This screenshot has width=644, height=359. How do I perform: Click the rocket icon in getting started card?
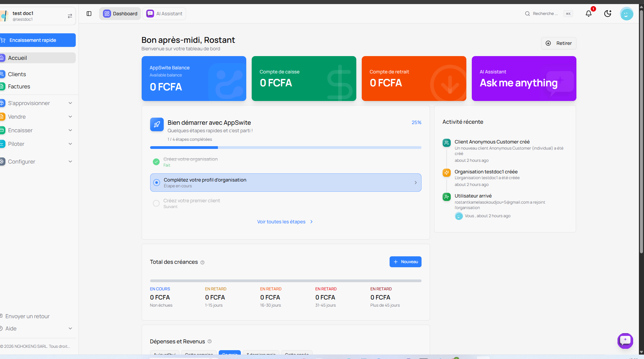pos(157,124)
